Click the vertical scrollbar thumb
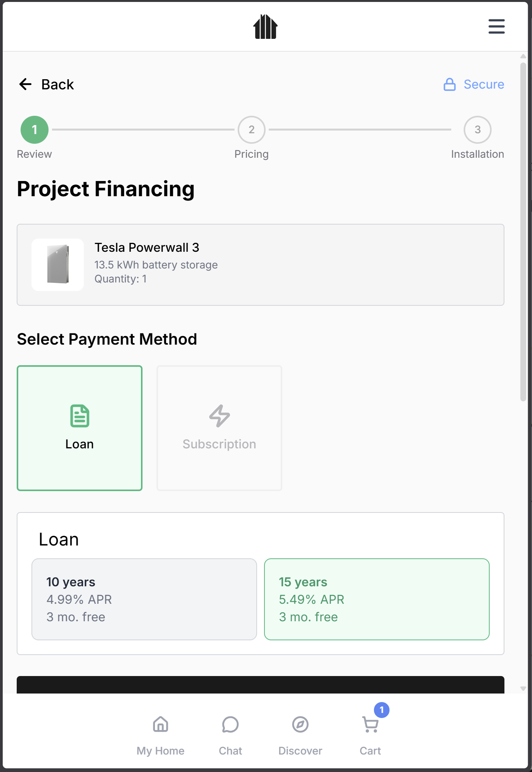The width and height of the screenshot is (532, 772). tap(523, 232)
